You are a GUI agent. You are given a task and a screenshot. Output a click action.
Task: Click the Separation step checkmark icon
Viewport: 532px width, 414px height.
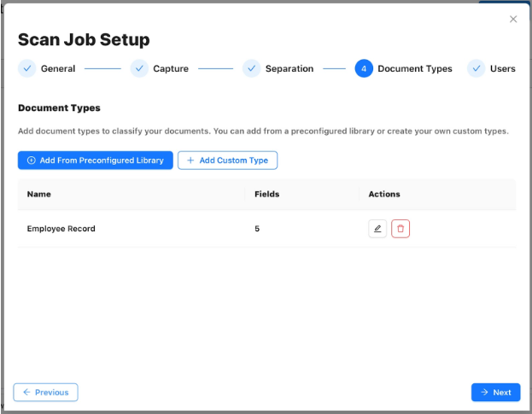(x=251, y=68)
